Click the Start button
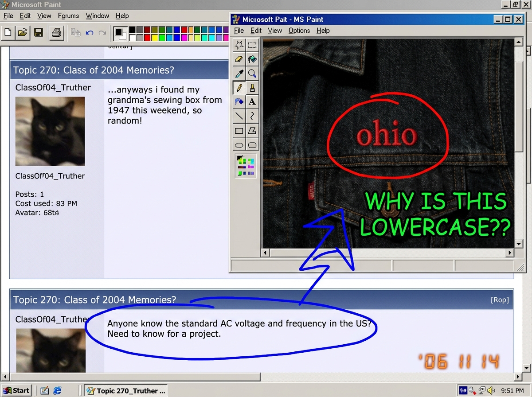The width and height of the screenshot is (532, 397). 16,390
